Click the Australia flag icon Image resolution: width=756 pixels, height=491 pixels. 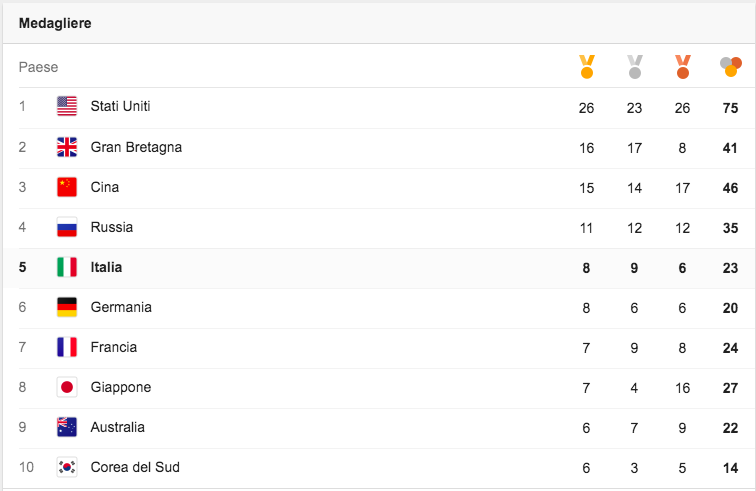(67, 427)
